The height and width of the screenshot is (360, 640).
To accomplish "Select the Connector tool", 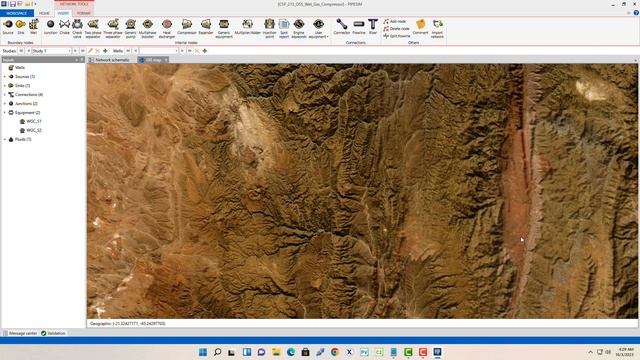I will coord(342,27).
